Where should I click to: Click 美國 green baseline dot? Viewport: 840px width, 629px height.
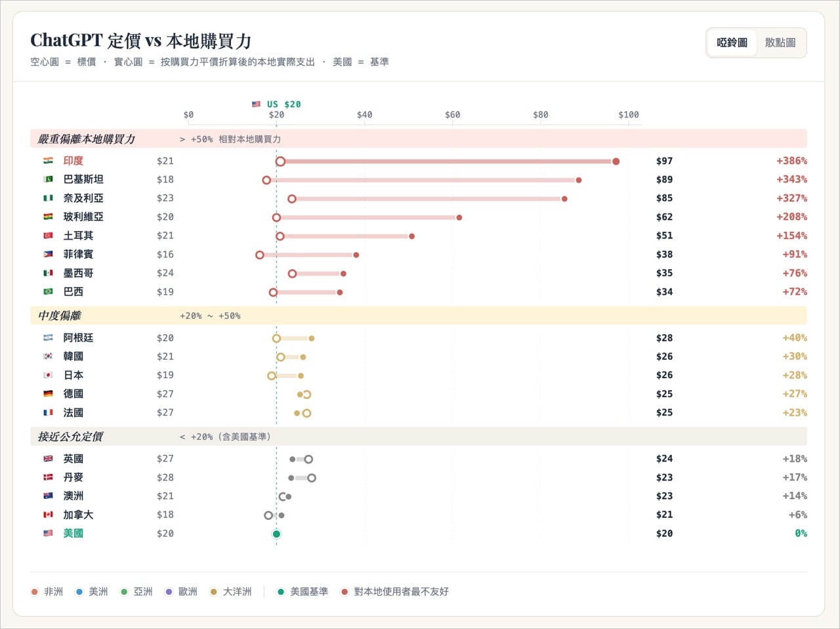coord(276,534)
